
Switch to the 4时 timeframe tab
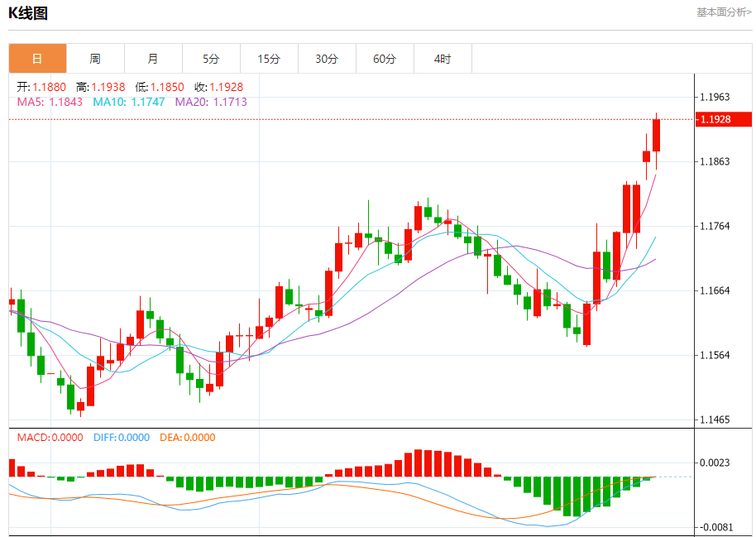(x=443, y=59)
